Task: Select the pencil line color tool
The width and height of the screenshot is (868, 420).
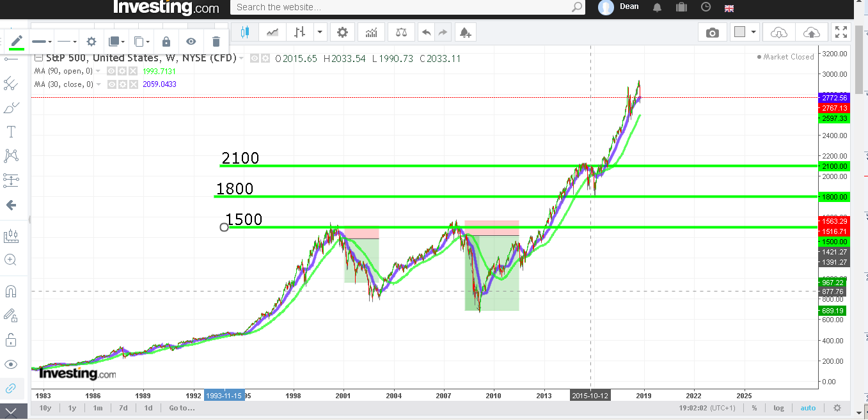Action: click(x=17, y=42)
